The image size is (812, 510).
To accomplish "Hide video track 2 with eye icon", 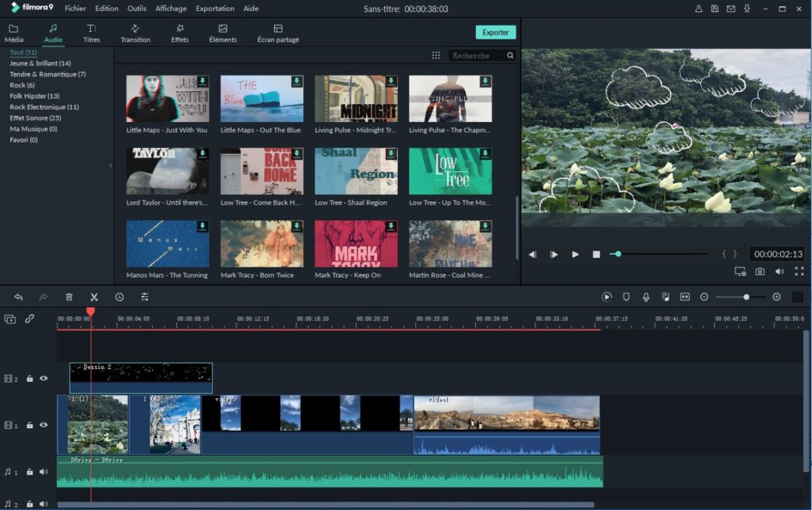I will 44,379.
